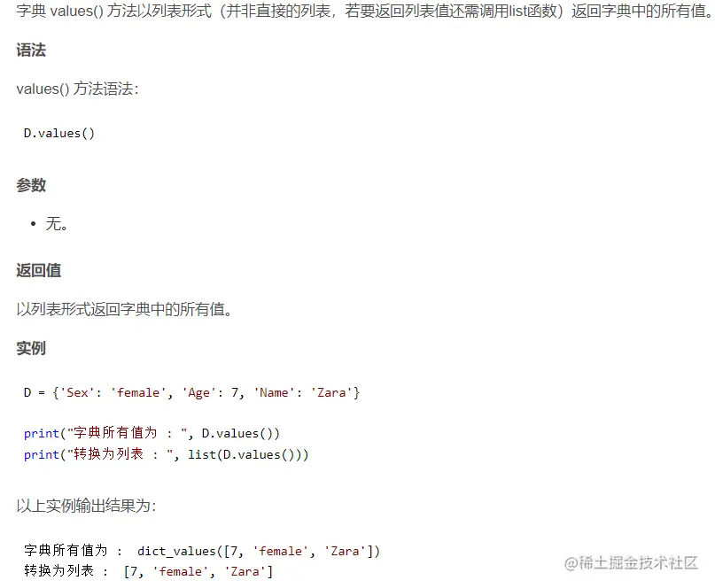Click the bullet item 无。
The height and width of the screenshot is (588, 715).
[58, 224]
